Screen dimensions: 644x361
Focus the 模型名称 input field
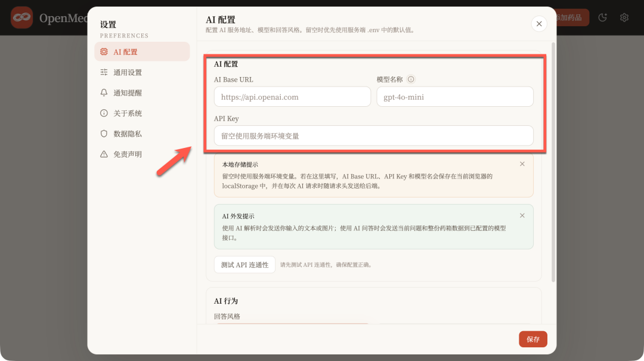(x=454, y=97)
